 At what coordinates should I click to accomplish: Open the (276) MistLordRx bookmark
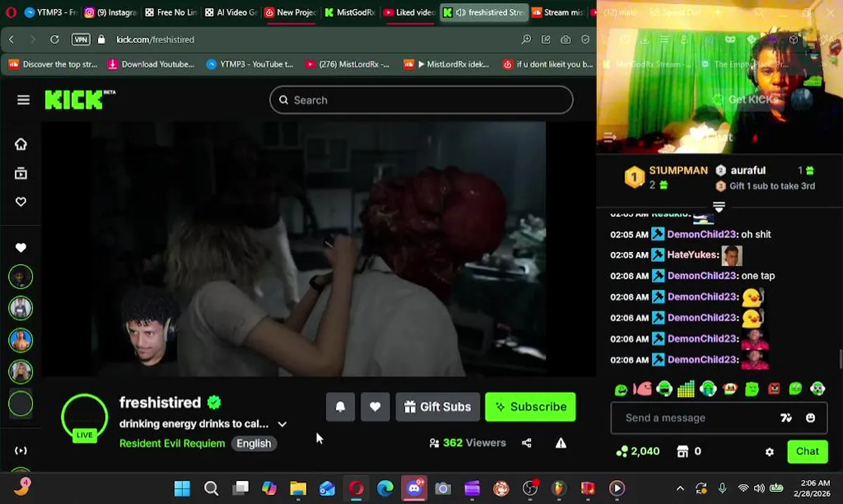(348, 64)
